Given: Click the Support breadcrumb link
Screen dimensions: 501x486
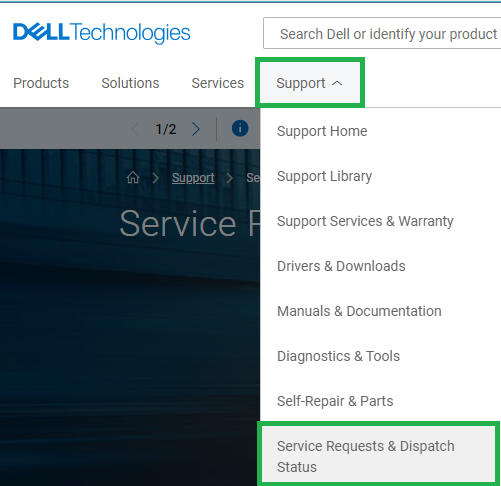Looking at the screenshot, I should (193, 178).
